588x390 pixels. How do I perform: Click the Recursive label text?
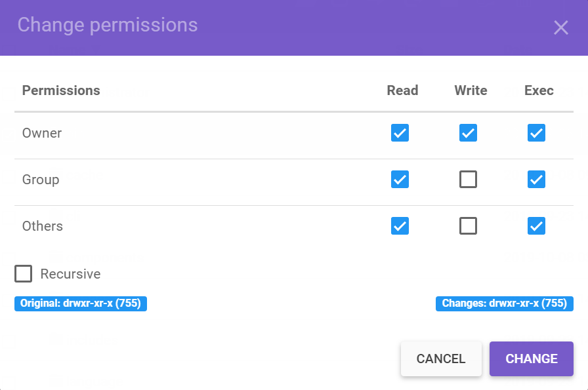[70, 274]
